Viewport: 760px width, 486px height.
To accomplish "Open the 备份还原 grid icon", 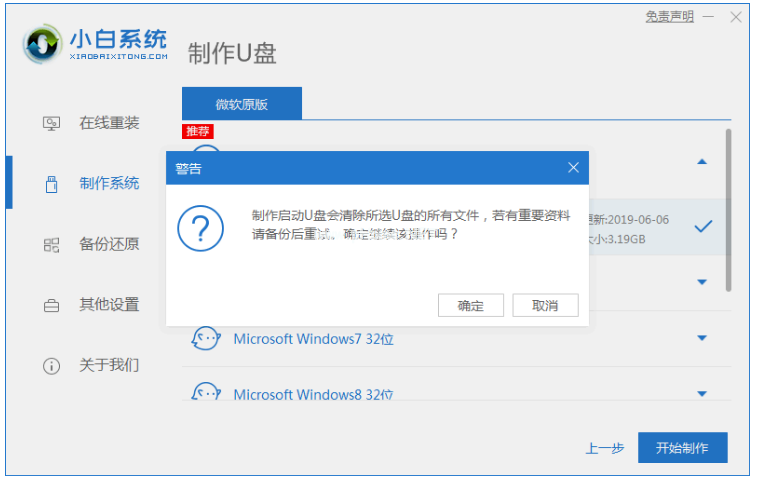I will [51, 245].
